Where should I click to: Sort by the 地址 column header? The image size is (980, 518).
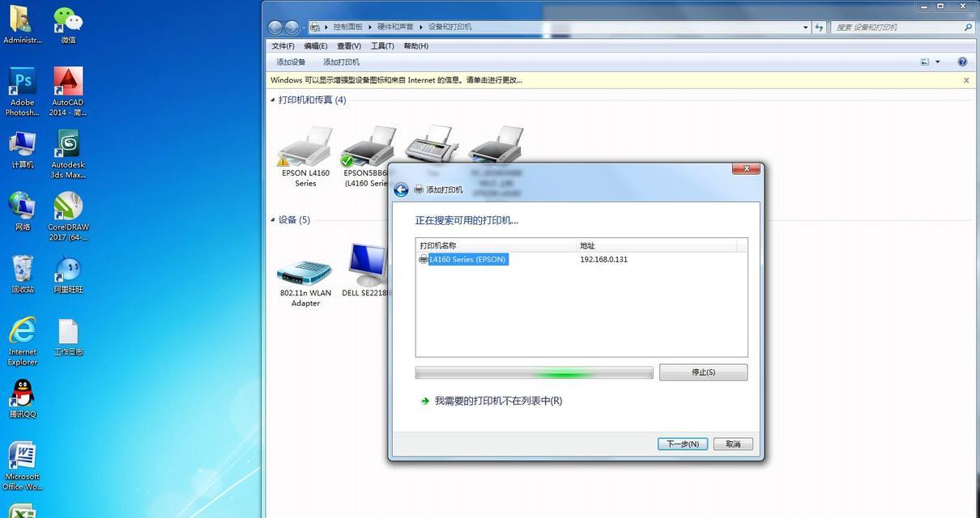657,245
